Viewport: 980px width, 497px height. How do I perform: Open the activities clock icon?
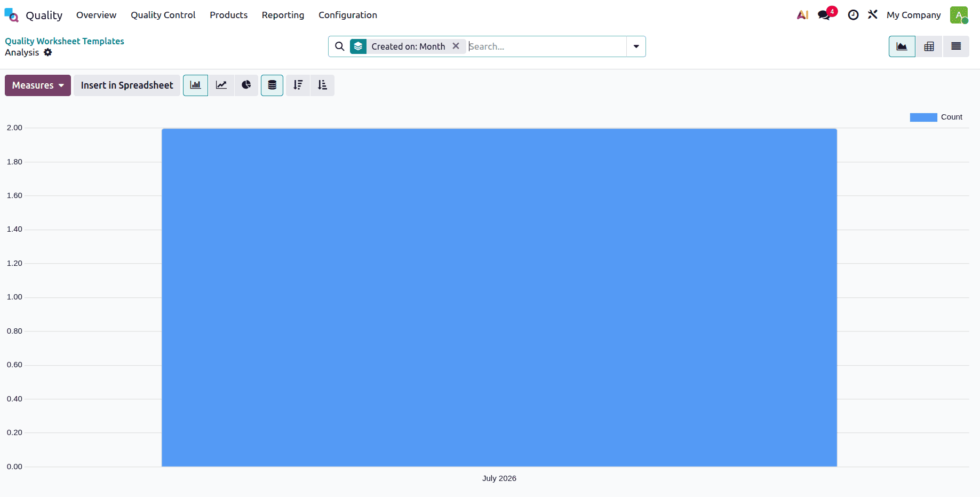click(x=853, y=15)
